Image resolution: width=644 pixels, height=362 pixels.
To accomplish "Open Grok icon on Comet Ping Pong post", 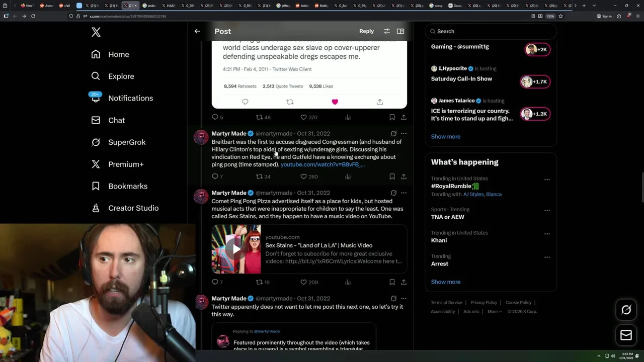I will click(393, 193).
